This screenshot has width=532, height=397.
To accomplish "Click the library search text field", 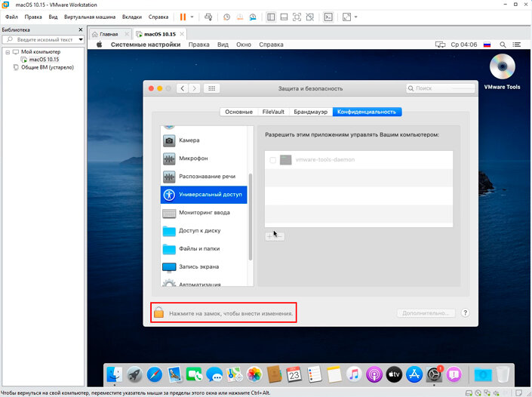I will 41,40.
